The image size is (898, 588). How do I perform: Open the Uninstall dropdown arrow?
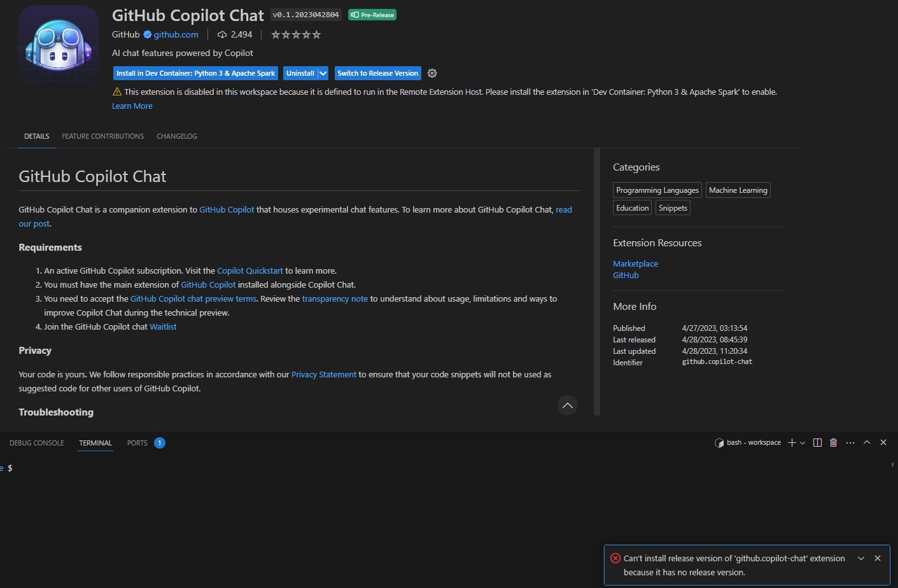pyautogui.click(x=323, y=73)
